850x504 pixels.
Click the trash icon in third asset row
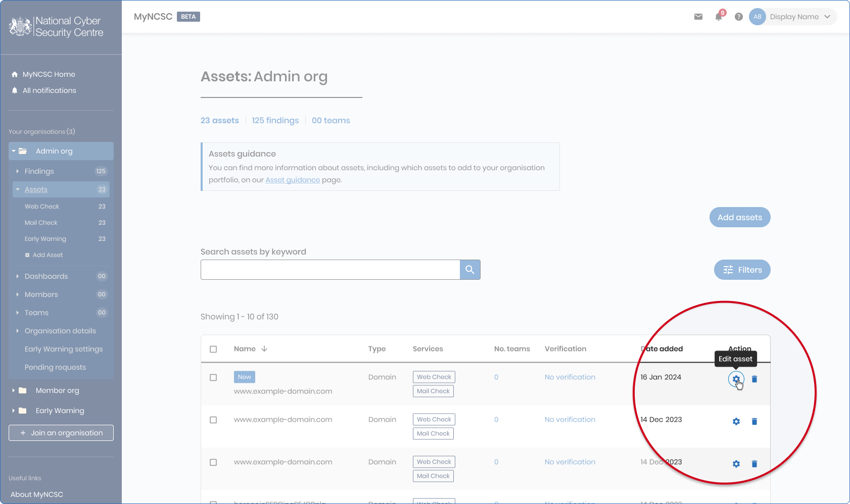tap(754, 464)
